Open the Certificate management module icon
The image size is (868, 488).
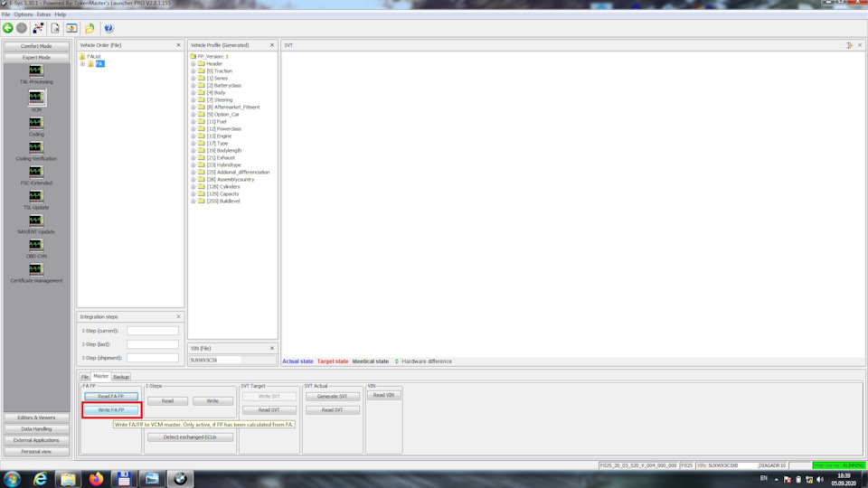36,269
